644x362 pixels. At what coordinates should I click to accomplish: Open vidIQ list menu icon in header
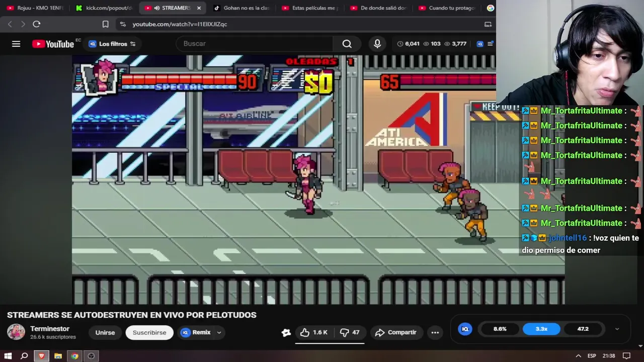tap(490, 44)
